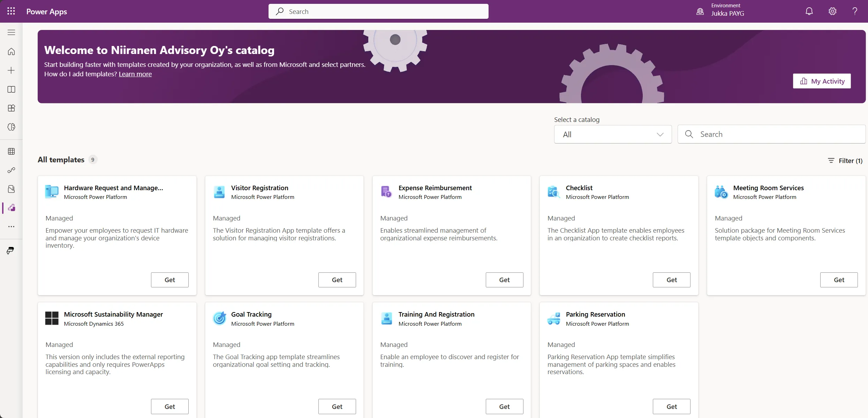
Task: Open the More options ellipsis in sidebar
Action: (11, 227)
